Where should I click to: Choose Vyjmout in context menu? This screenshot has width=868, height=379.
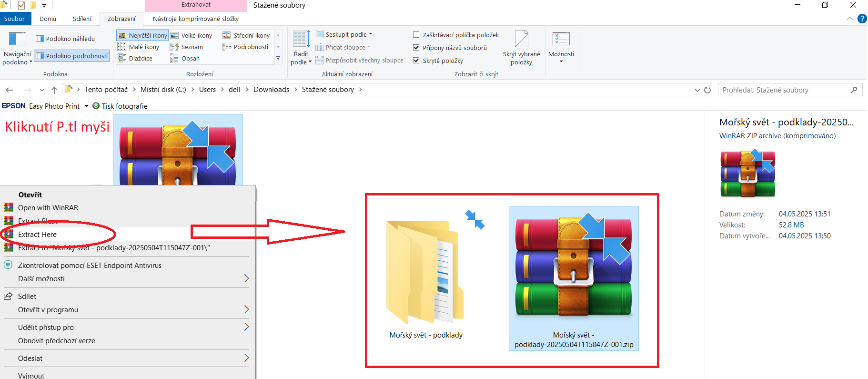tap(31, 376)
